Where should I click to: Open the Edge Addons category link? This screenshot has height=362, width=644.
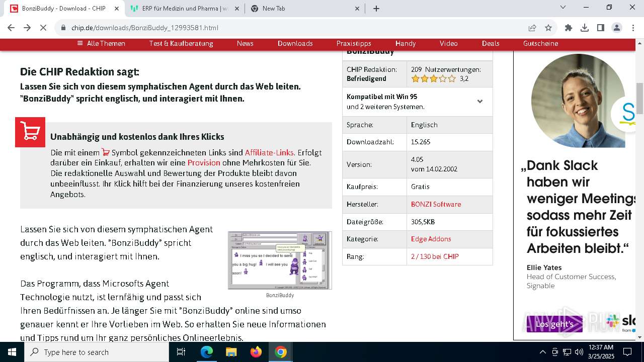(x=431, y=239)
